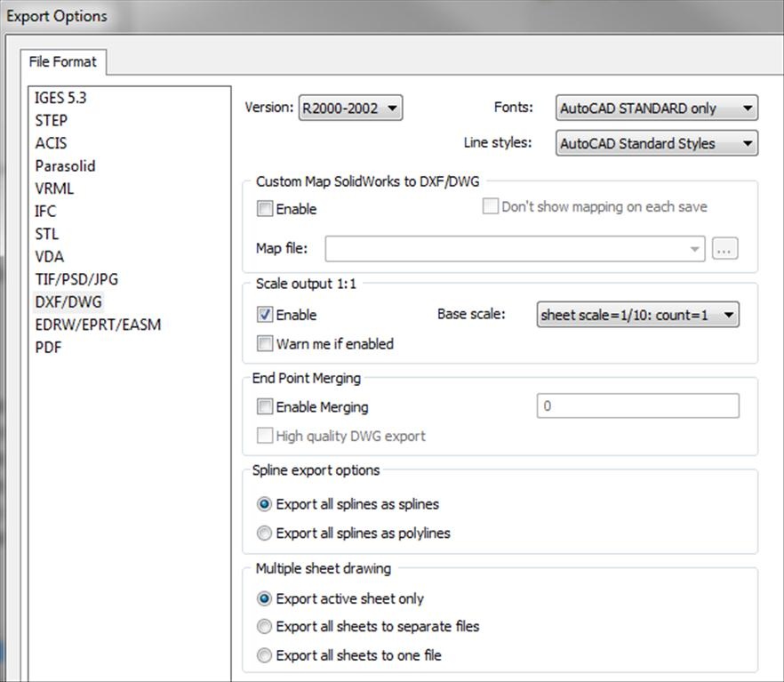Click the map file browse ellipsis button

725,248
